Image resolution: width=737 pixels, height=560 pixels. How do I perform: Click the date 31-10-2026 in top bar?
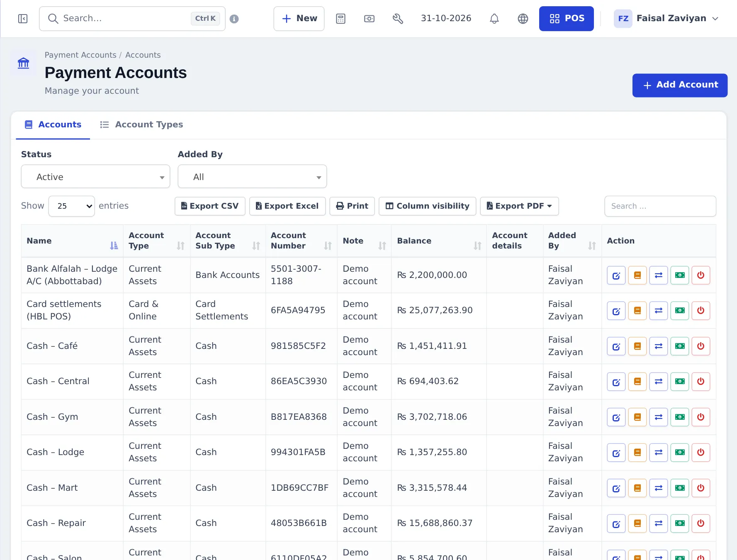(446, 18)
